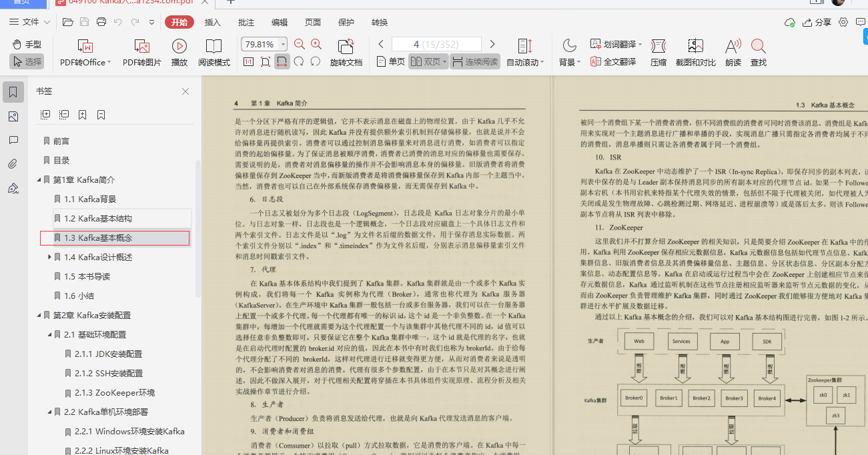Viewport: 868px width, 455px height.
Task: Select the 开始 ribbon tab
Action: (179, 22)
